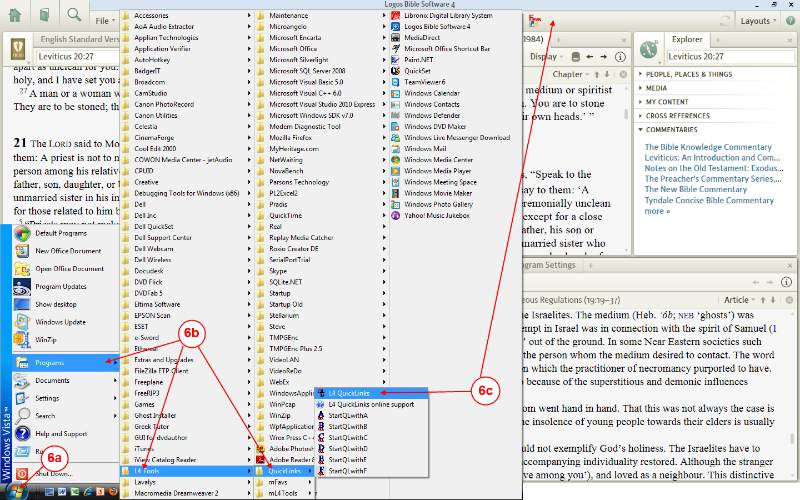Open the File menu dropdown
The image size is (800, 500).
click(105, 21)
